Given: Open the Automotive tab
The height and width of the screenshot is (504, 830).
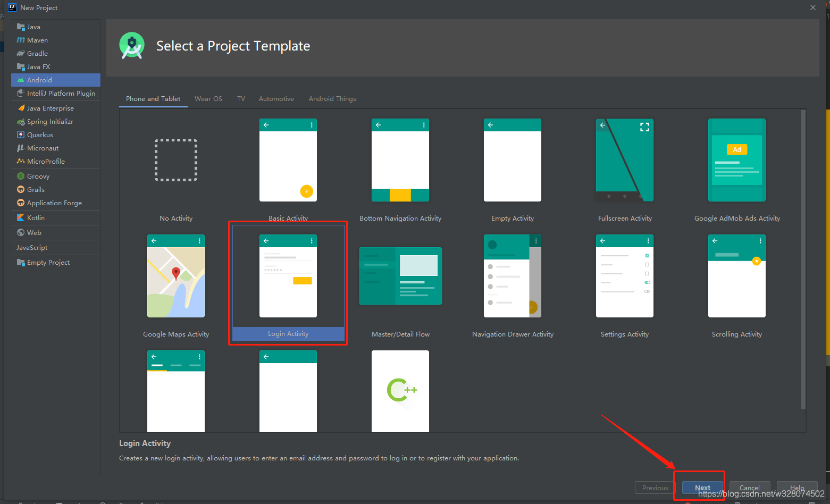Looking at the screenshot, I should [276, 99].
